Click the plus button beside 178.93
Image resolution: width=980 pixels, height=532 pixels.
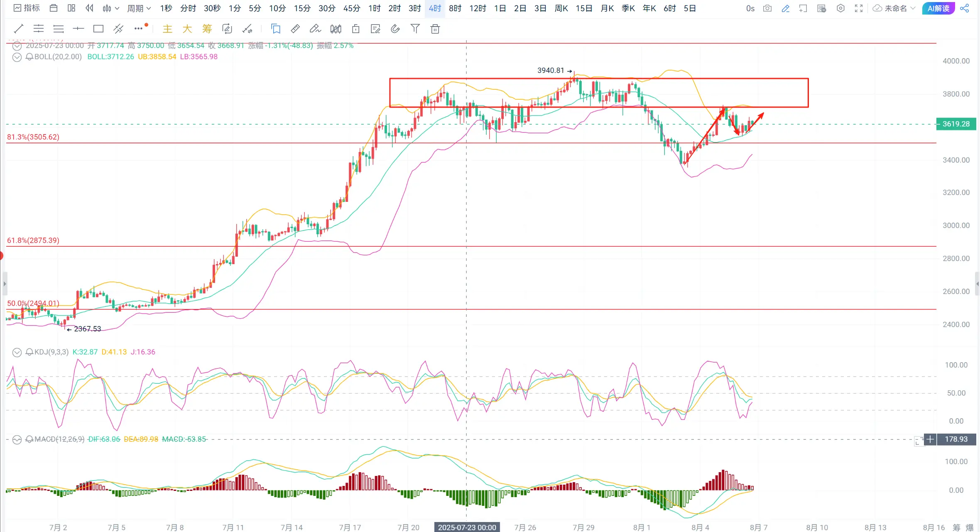click(x=930, y=439)
